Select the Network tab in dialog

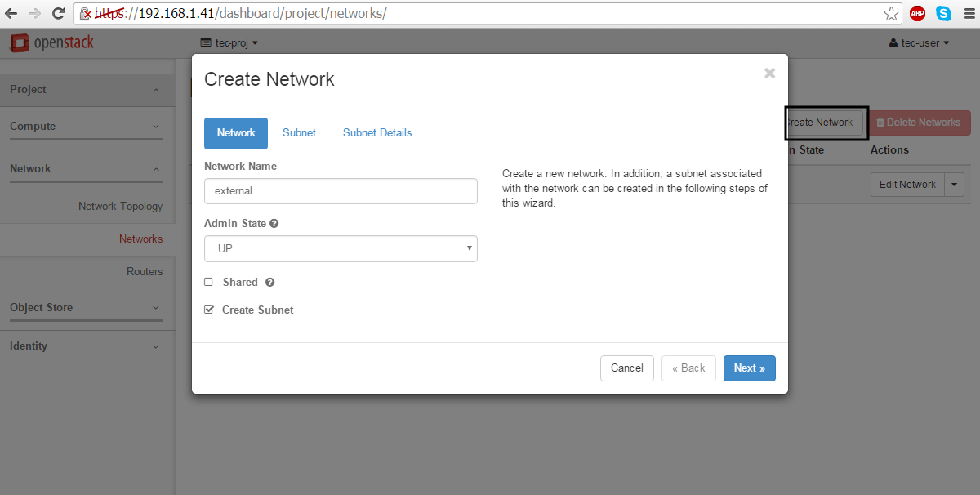point(236,133)
